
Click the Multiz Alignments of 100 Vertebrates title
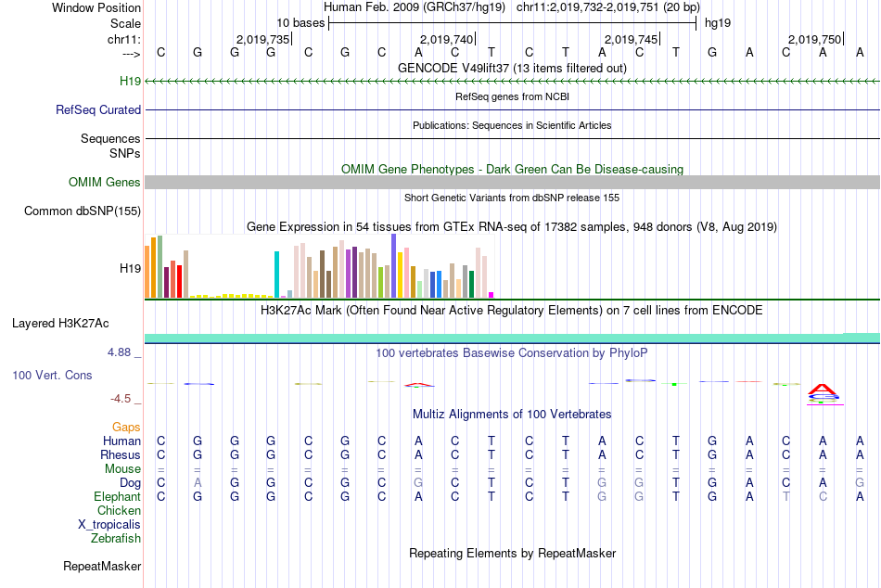(512, 415)
